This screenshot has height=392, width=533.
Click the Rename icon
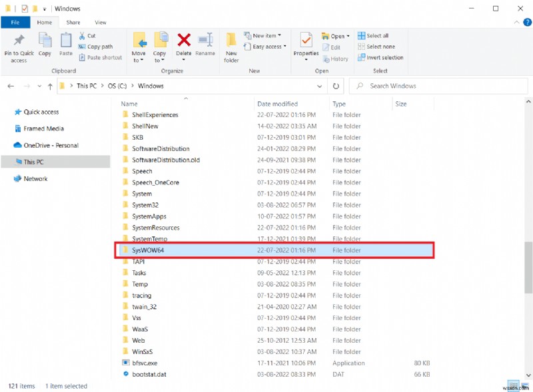[206, 40]
